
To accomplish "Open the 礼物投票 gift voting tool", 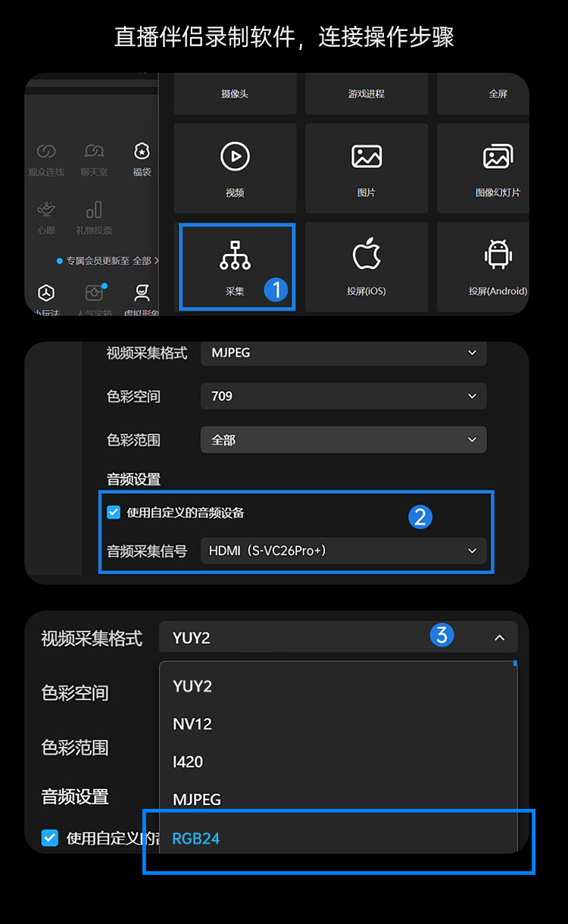I will [x=94, y=217].
